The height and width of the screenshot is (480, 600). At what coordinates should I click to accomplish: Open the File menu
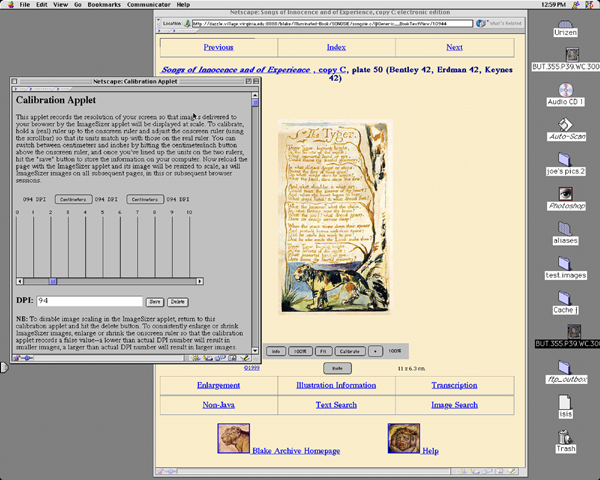(24, 5)
